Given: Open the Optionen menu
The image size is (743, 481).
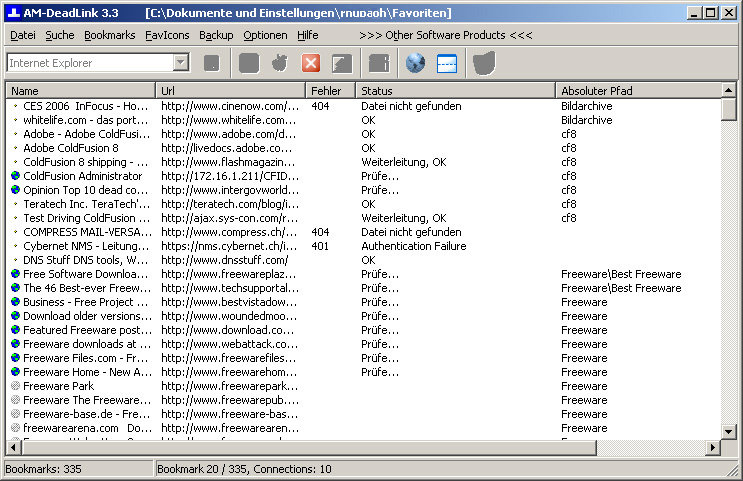Looking at the screenshot, I should pos(265,35).
